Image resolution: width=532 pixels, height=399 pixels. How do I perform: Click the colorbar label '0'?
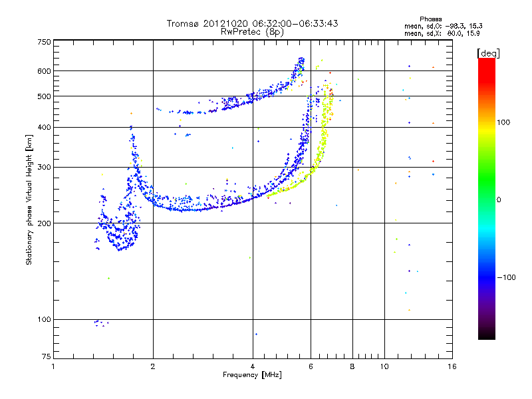[499, 200]
